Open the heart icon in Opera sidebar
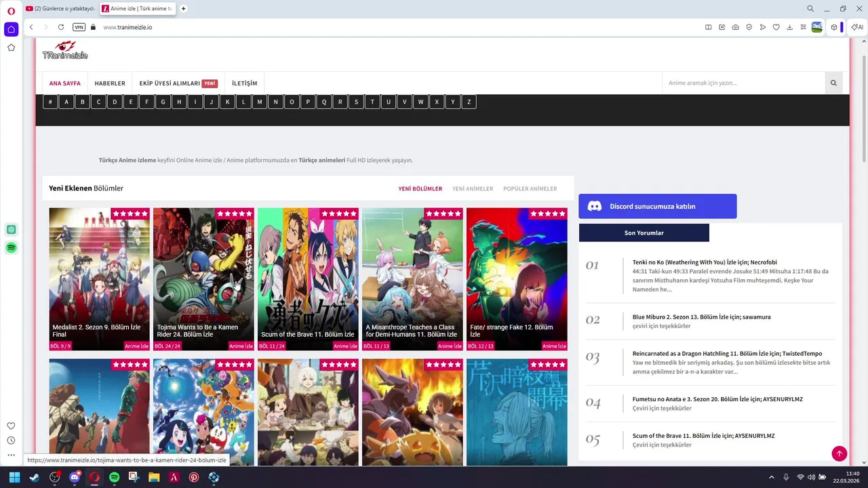Viewport: 868px width, 488px height. (11, 426)
